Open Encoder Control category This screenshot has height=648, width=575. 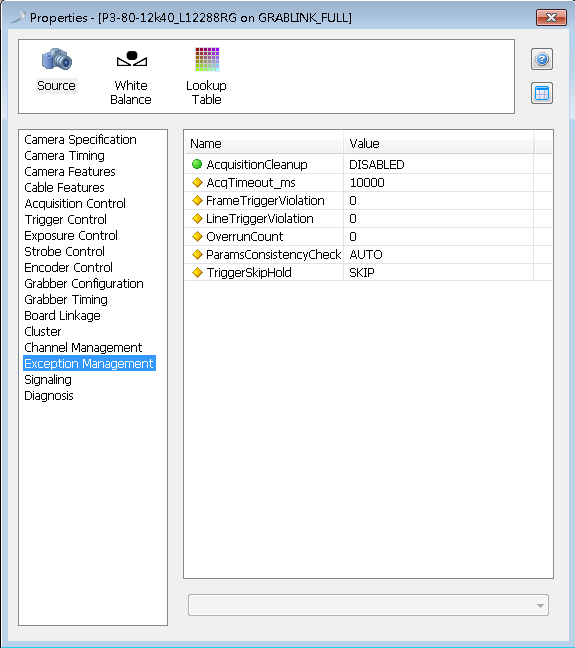tap(69, 268)
